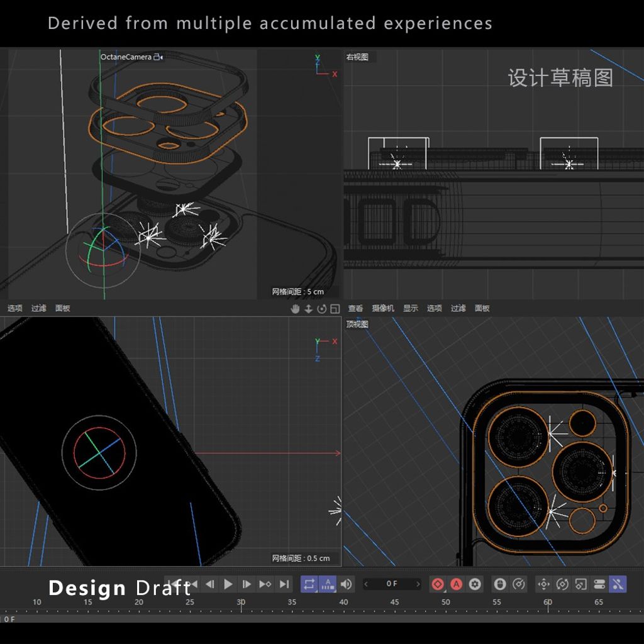Viewport: 644px width, 644px height.
Task: Click the current frame field showing 0 F
Action: tap(392, 584)
